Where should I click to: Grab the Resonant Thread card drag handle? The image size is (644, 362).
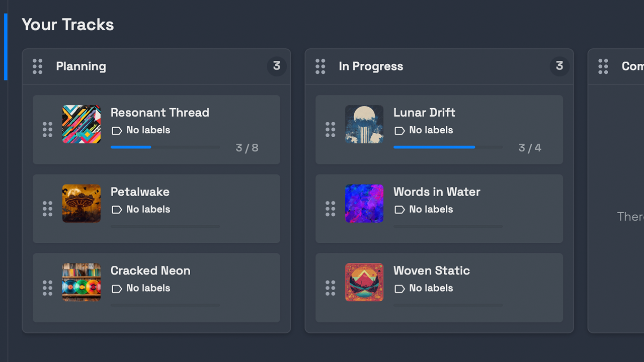[x=47, y=130]
